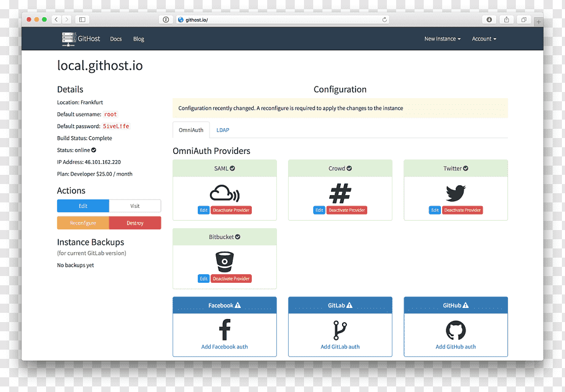Click the GitHost server logo icon

tap(69, 39)
